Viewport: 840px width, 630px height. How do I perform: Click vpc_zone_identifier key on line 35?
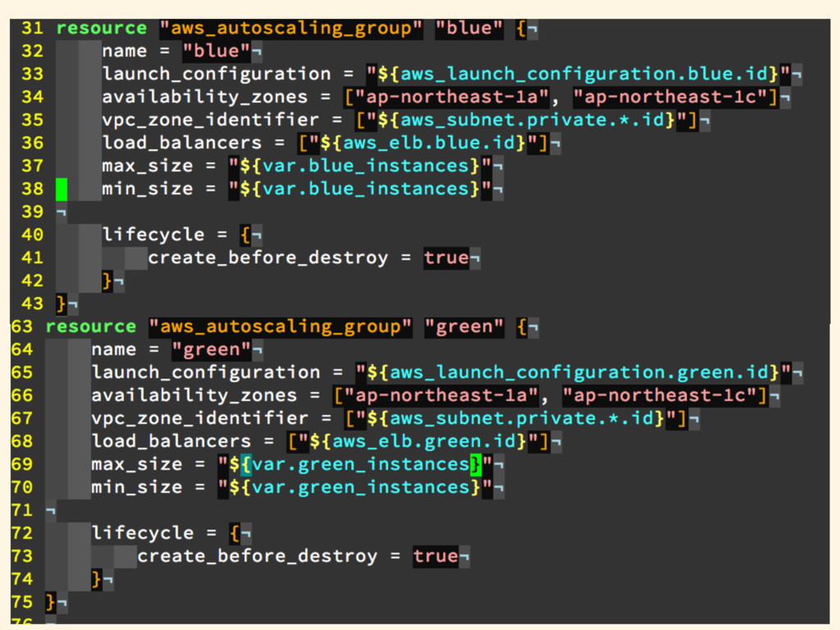pos(211,120)
